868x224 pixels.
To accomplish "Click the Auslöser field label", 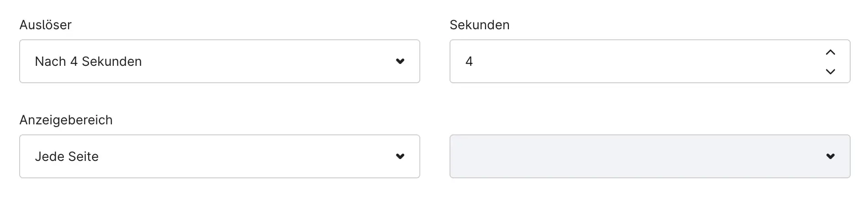I will (46, 25).
